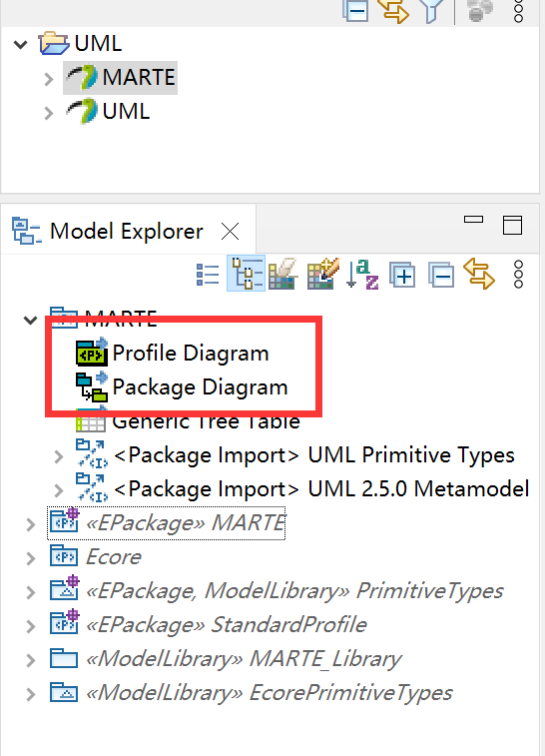Screen dimensions: 545x756
Task: Click the Profile Diagram green icon
Action: [92, 352]
